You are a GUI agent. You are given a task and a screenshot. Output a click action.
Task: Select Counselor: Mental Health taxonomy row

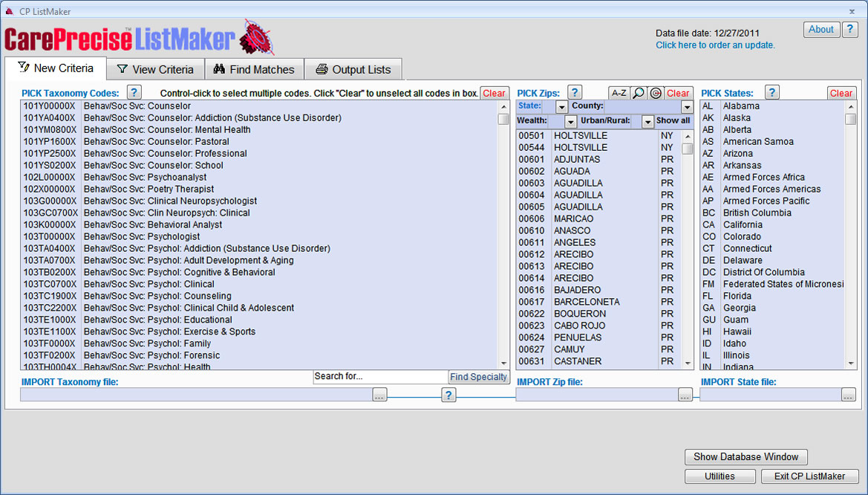pyautogui.click(x=260, y=130)
